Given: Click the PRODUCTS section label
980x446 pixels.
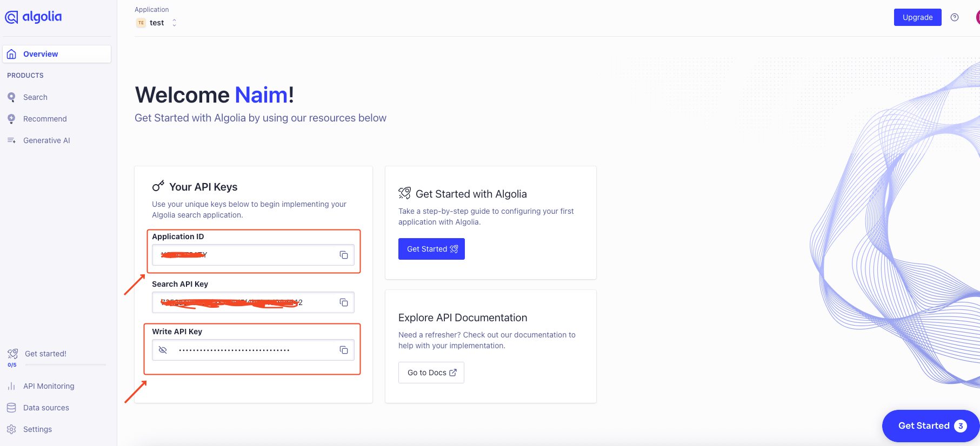Looking at the screenshot, I should (x=25, y=76).
